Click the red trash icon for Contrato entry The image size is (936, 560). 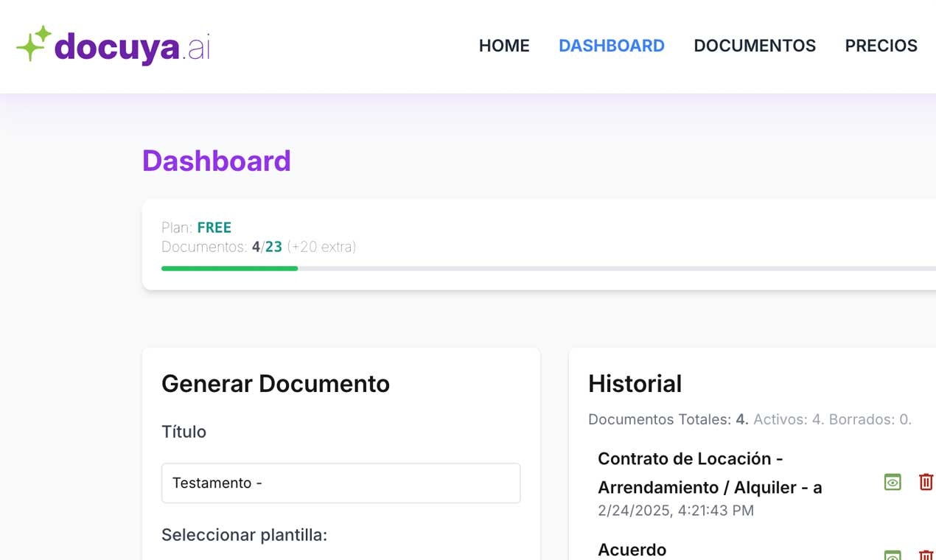pos(926,482)
